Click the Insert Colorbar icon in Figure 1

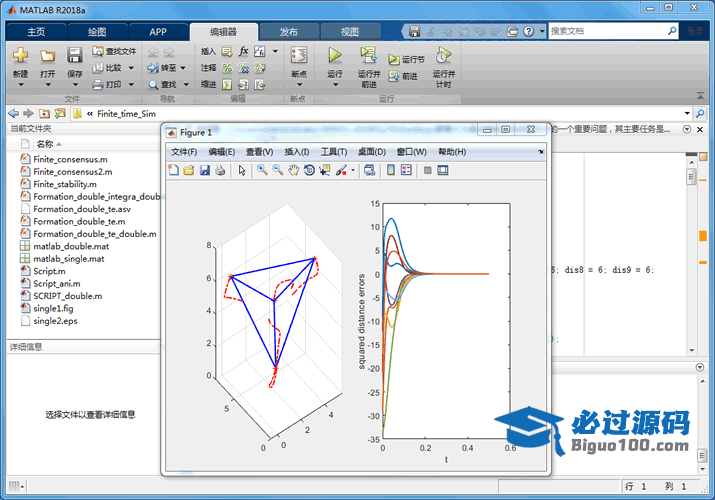pos(391,170)
